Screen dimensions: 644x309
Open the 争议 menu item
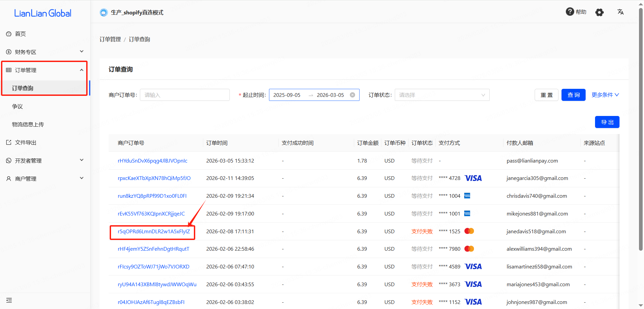(x=17, y=106)
